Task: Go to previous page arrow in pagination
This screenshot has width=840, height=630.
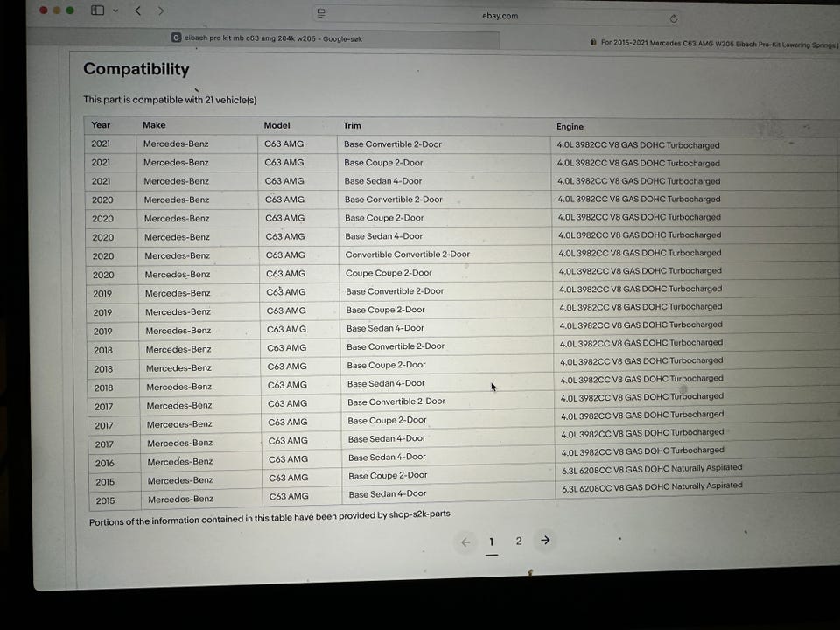Action: point(465,542)
